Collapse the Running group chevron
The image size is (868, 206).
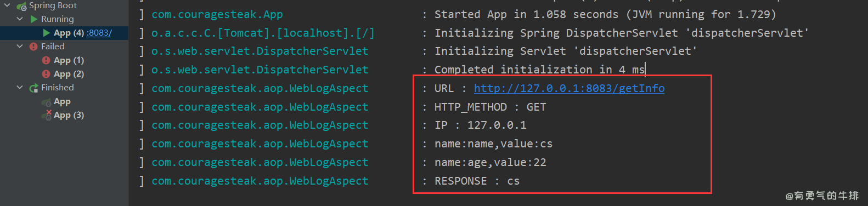(20, 19)
